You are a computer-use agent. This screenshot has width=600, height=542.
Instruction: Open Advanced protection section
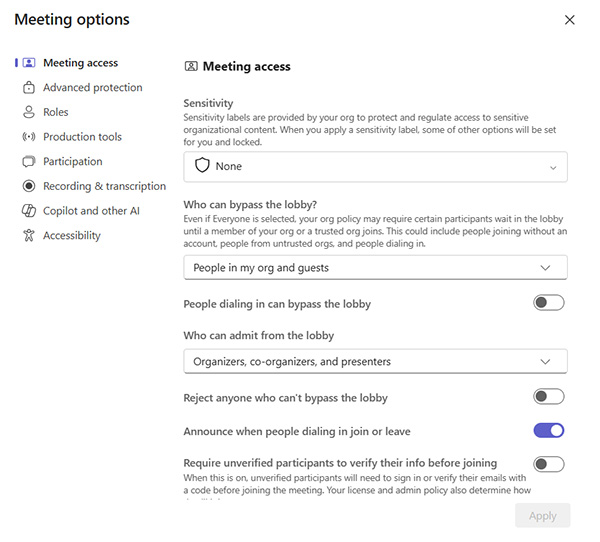[x=93, y=88]
